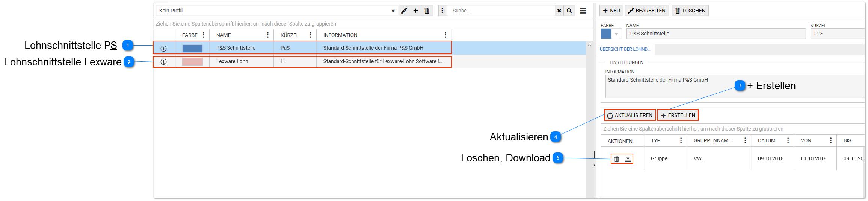Screen dimensions: 868x201
Task: Sort by KÜRZEL column header
Action: click(x=290, y=35)
